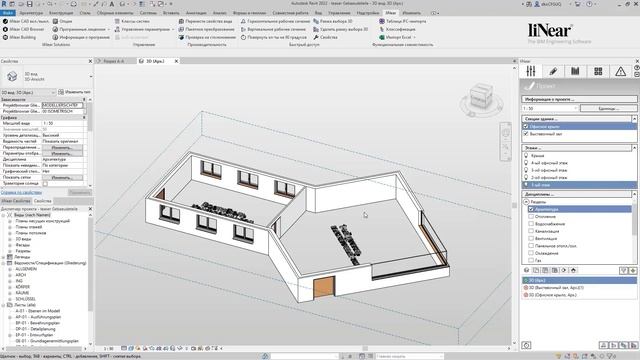Open liNear panel warning triangle tab

pos(620,71)
